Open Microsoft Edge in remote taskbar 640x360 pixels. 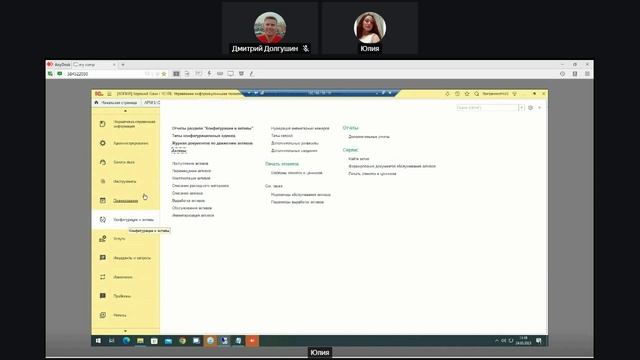(126, 341)
